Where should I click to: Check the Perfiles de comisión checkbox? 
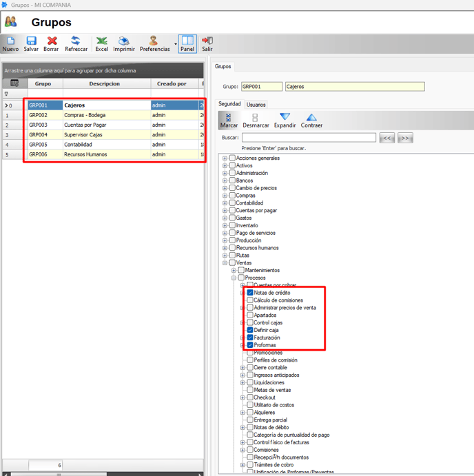click(250, 360)
